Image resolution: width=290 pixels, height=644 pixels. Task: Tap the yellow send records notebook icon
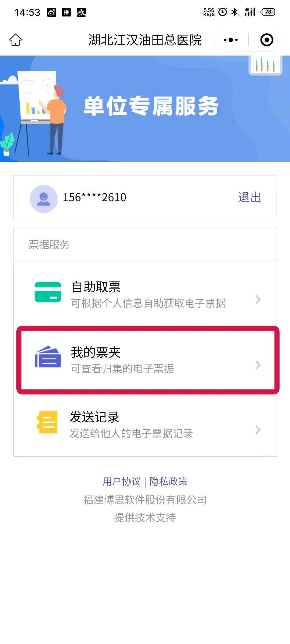coord(47,422)
